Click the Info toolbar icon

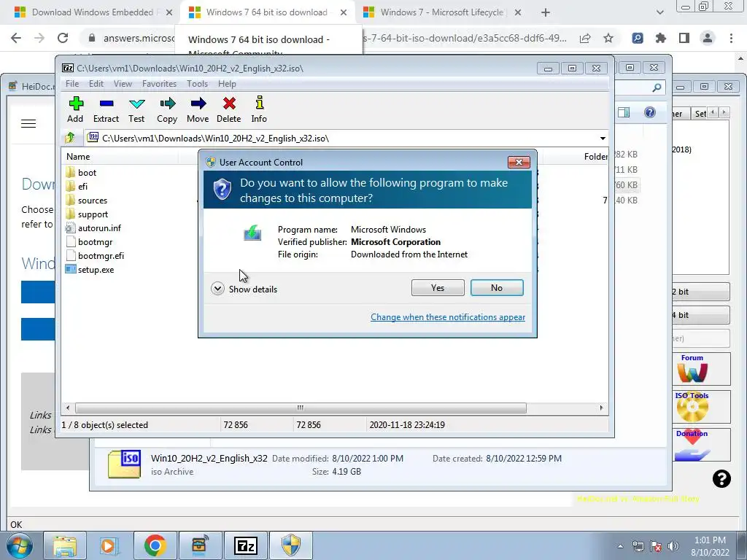click(x=259, y=109)
